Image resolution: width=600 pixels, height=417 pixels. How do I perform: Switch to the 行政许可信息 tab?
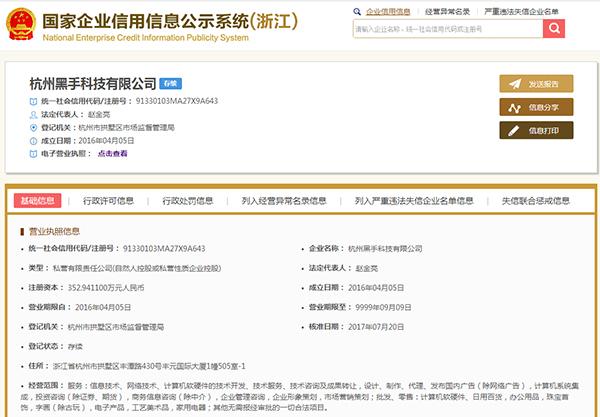pyautogui.click(x=108, y=200)
